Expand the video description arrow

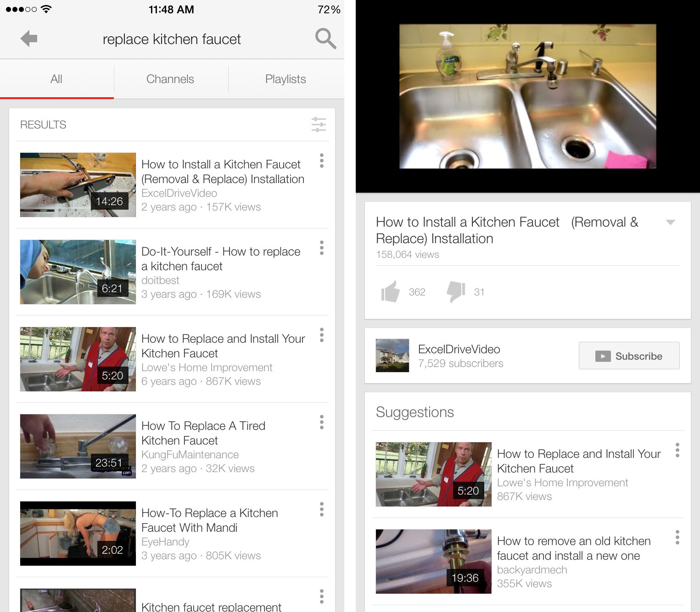pyautogui.click(x=671, y=223)
